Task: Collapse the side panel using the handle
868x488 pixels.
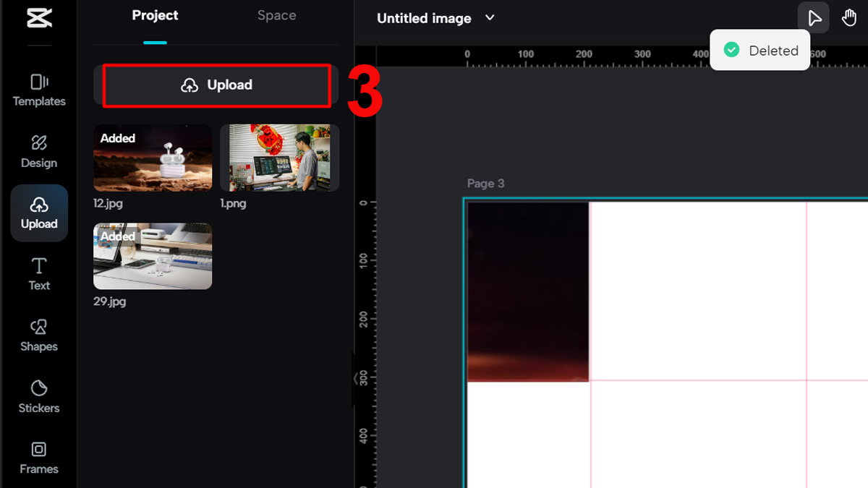Action: point(355,377)
